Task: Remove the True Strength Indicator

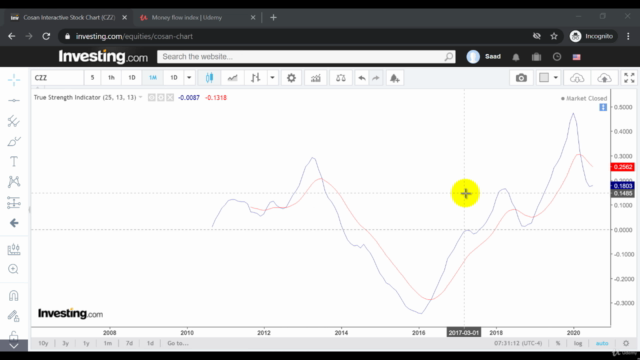Action: pos(170,98)
